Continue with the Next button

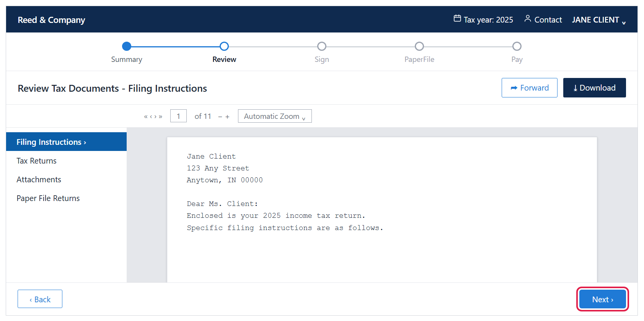603,299
